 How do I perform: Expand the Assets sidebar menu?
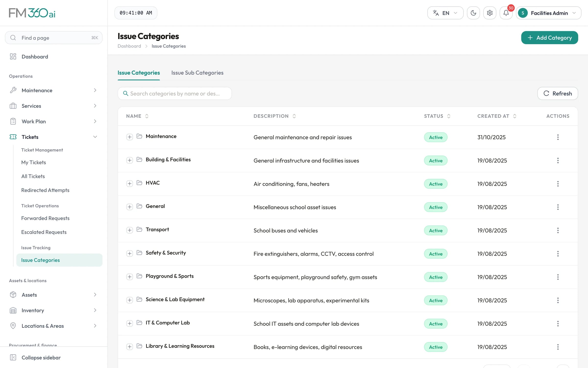[x=54, y=295]
